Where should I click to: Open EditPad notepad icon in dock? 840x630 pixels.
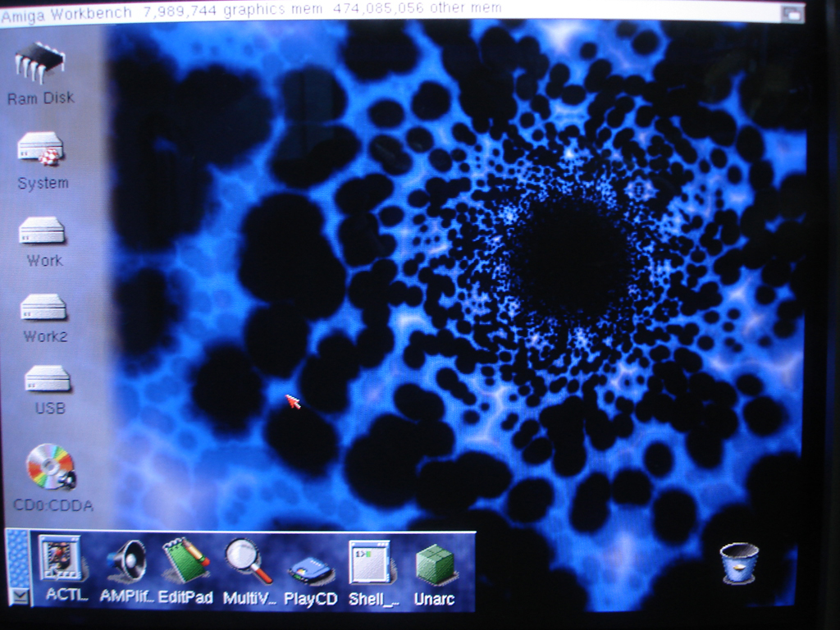point(186,560)
